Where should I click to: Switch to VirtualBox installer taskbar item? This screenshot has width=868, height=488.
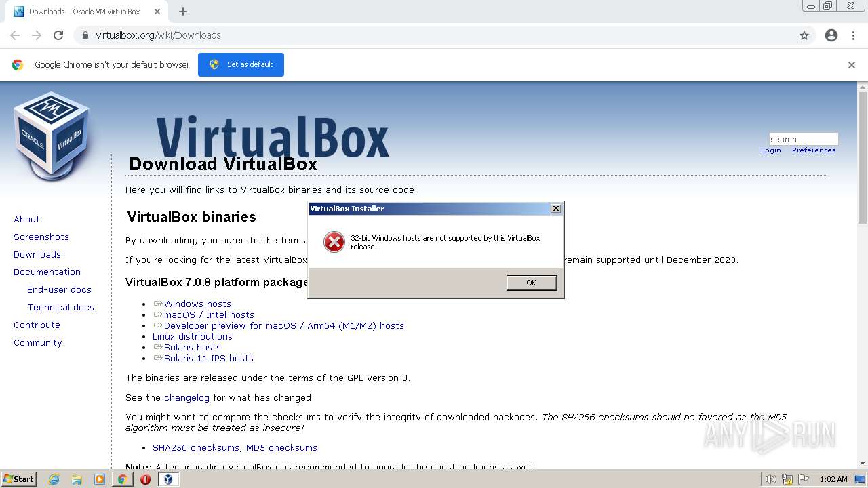[x=168, y=479]
